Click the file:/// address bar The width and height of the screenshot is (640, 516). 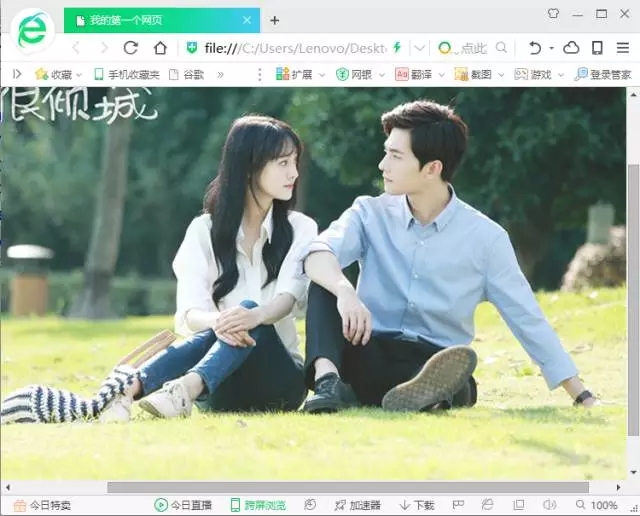click(290, 48)
